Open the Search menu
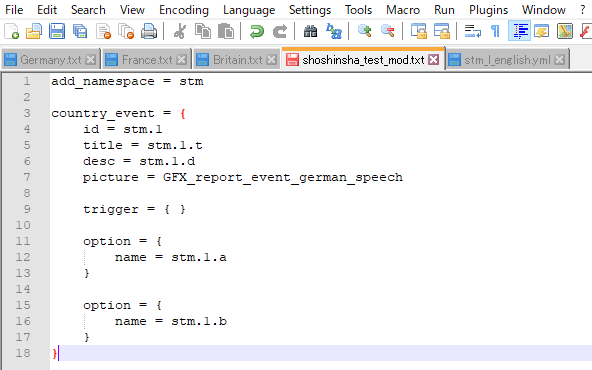The width and height of the screenshot is (592, 370). tap(88, 9)
